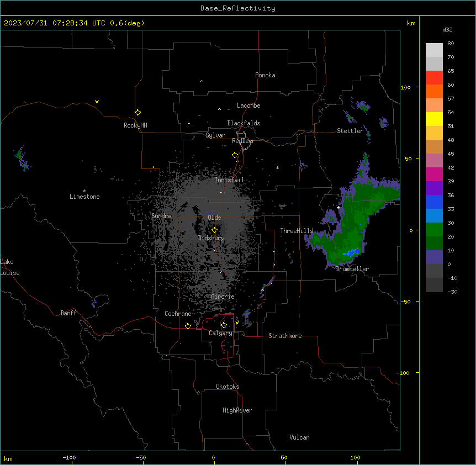This screenshot has height=465, width=476.
Task: Click the Airdrie city label
Action: point(223,297)
